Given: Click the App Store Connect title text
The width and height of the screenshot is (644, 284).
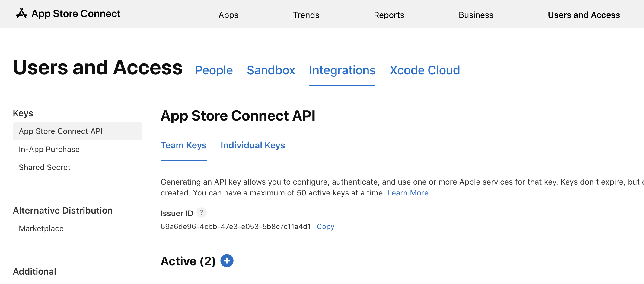Looking at the screenshot, I should (x=76, y=14).
